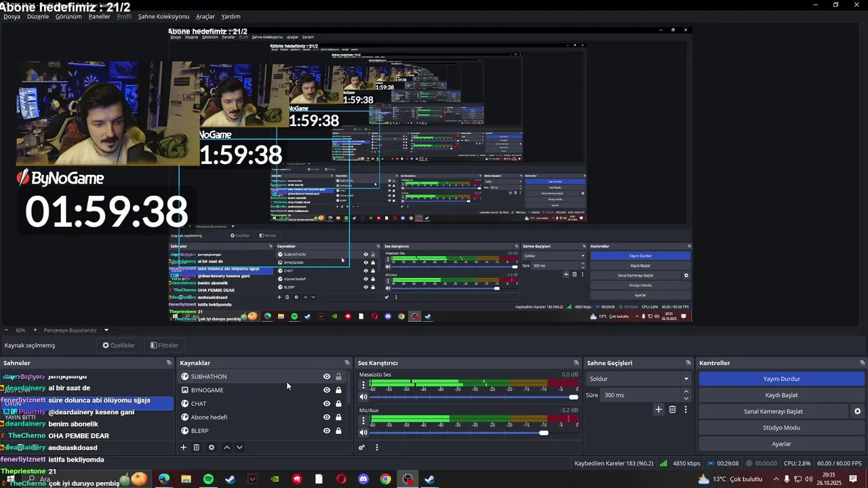The height and width of the screenshot is (488, 868).
Task: Hide the Abone hedefi source eye icon
Action: (x=327, y=418)
